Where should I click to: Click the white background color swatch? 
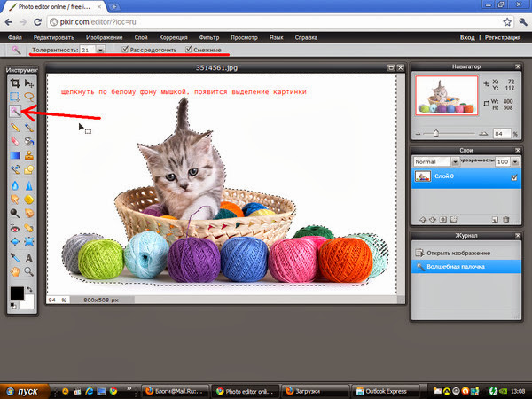27,303
